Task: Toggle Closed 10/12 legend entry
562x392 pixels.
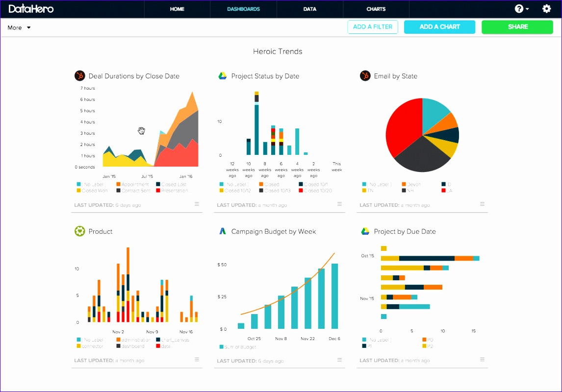Action: [x=235, y=191]
